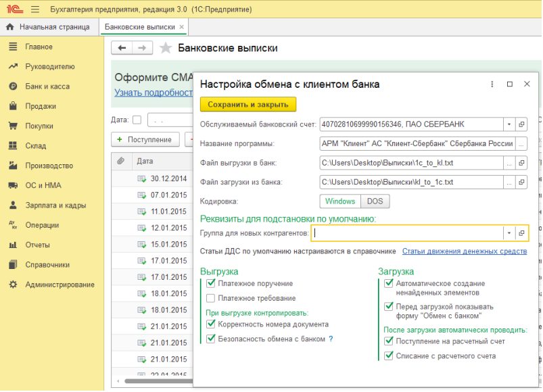Screen dimensions: 543x392
Task: Open file icon next to Файл загрузки из банка
Action: click(521, 182)
